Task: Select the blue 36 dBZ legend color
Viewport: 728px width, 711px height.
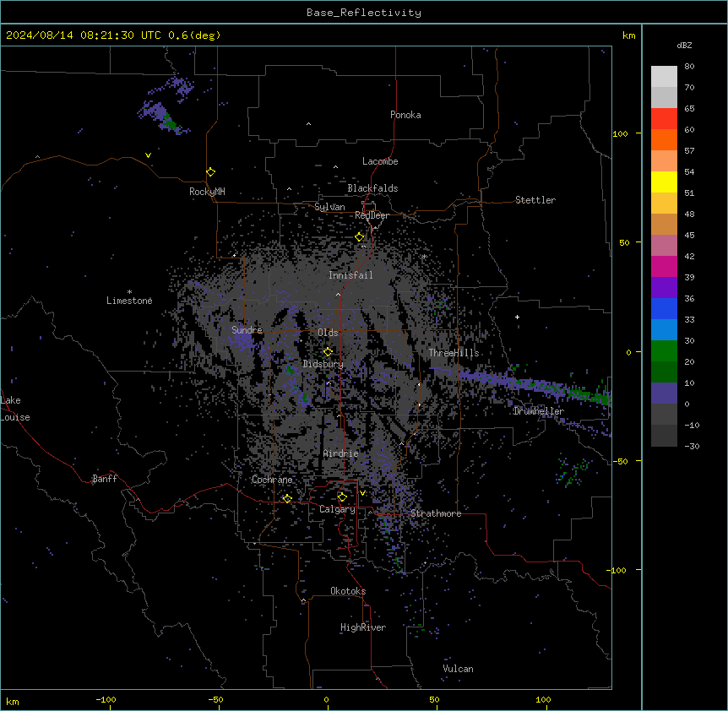Action: pos(664,308)
